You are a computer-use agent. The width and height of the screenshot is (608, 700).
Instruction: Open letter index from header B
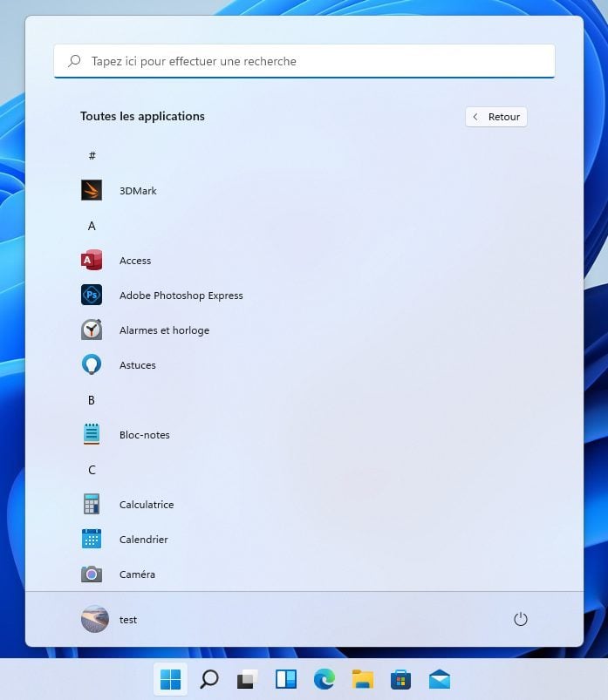[x=92, y=400]
